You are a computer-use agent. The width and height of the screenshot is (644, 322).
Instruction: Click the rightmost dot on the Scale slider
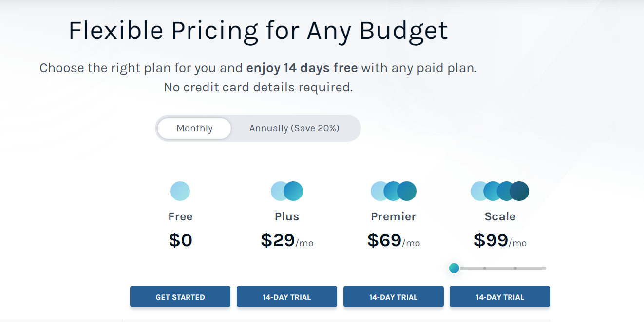[515, 268]
